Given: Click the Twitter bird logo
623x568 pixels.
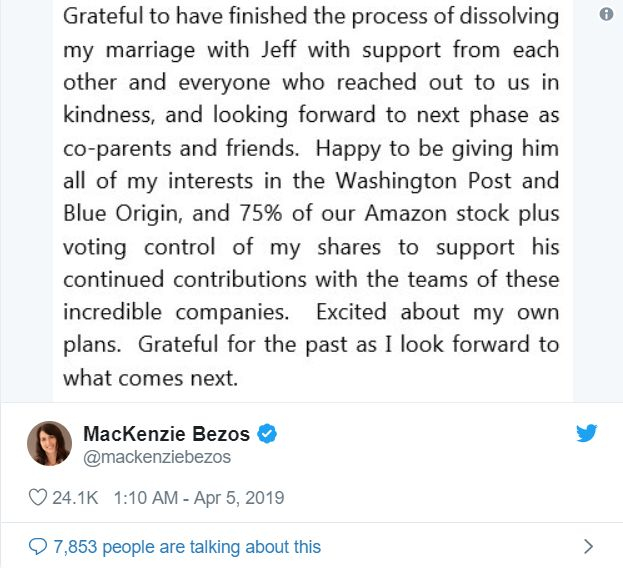Looking at the screenshot, I should click(587, 433).
